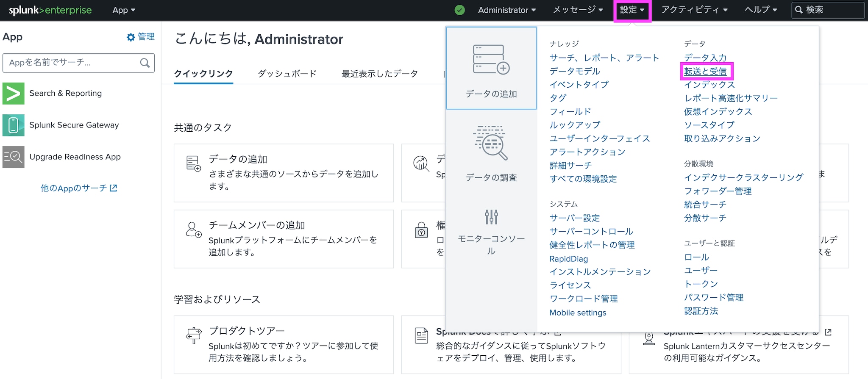Open ライセンス link
This screenshot has width=868, height=379.
[570, 285]
